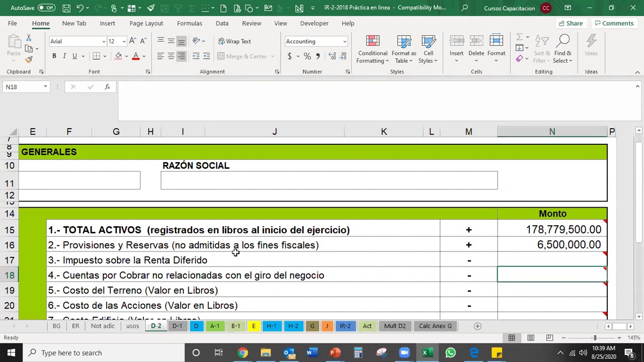Open the Borders dropdown
Image resolution: width=644 pixels, height=362 pixels.
pos(105,56)
